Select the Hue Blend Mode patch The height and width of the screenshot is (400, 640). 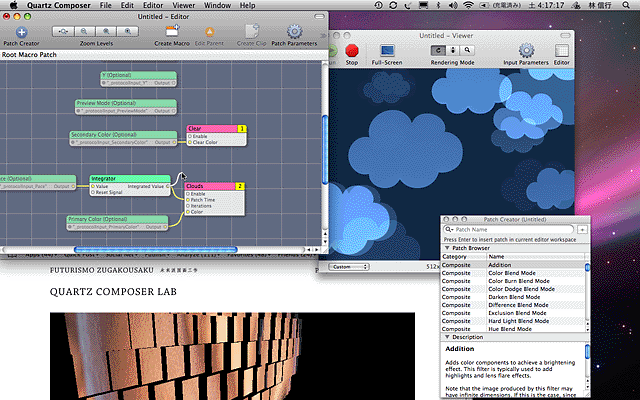click(x=513, y=329)
